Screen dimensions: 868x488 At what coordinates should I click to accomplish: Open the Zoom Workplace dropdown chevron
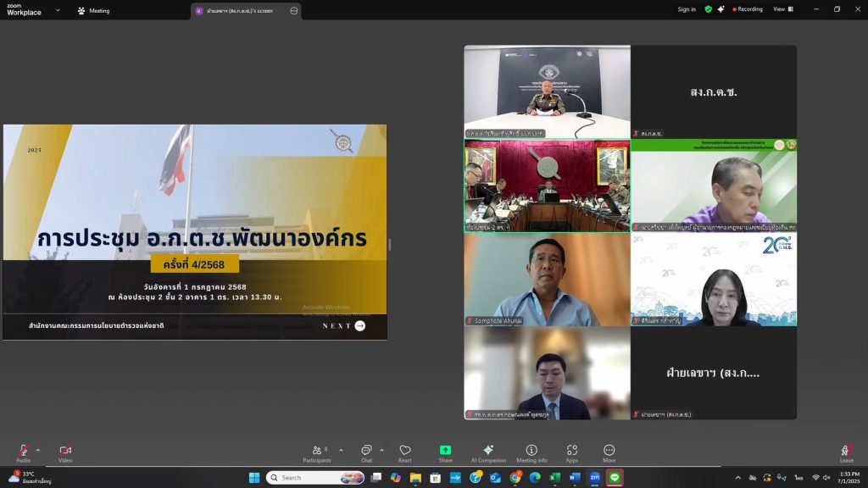click(x=58, y=11)
